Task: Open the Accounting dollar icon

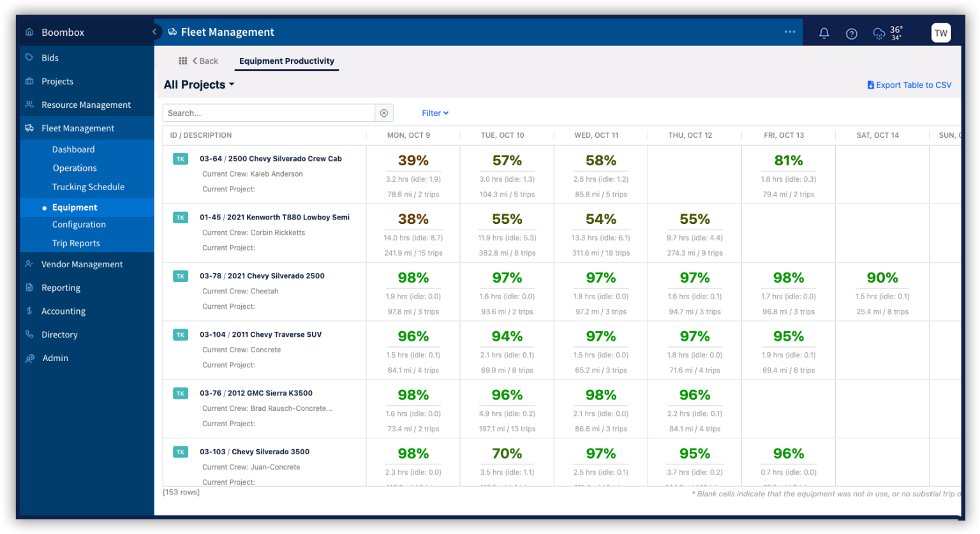Action: coord(29,311)
